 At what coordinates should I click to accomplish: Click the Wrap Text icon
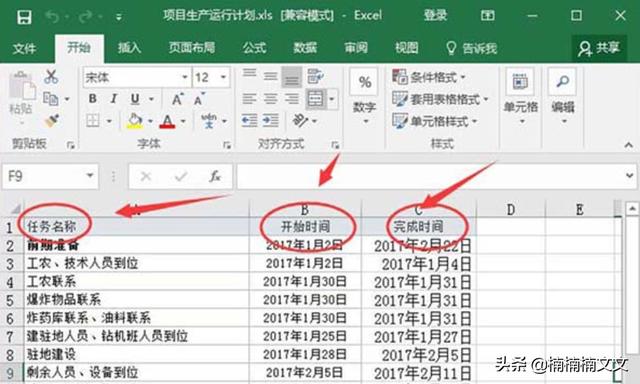click(x=316, y=76)
